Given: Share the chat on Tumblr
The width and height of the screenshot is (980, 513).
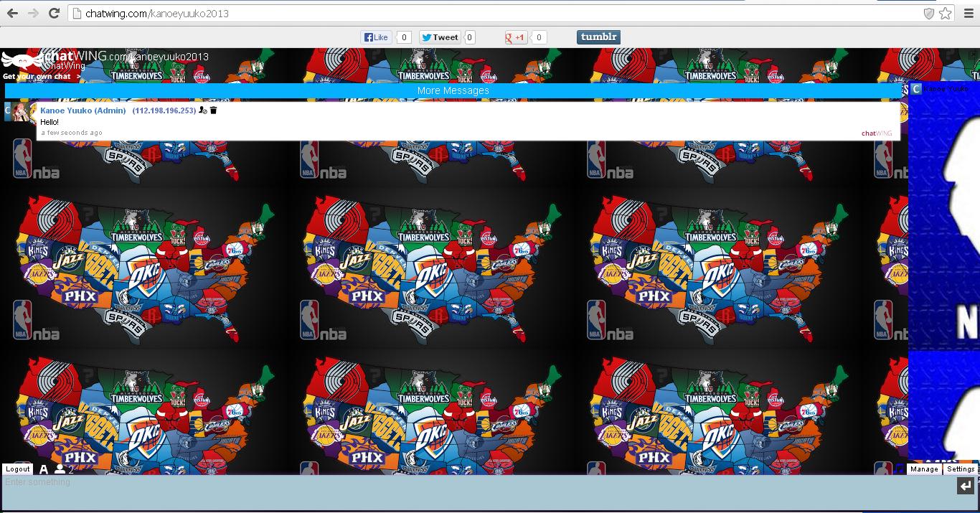Looking at the screenshot, I should click(x=598, y=37).
